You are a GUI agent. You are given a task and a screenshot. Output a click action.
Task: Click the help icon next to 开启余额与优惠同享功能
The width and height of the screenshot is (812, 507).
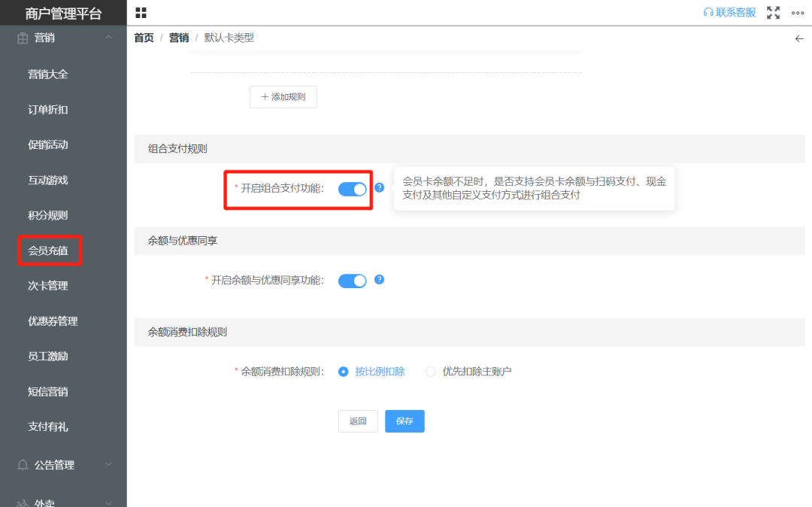click(379, 280)
